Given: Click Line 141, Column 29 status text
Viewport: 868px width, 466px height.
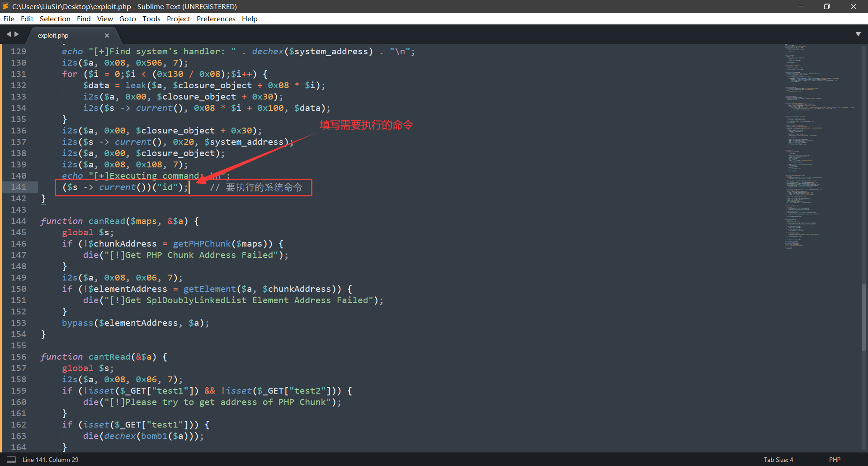Looking at the screenshot, I should coord(51,460).
